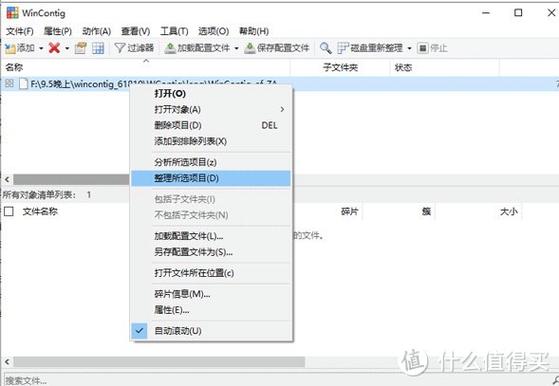Click the 碎片 column header

(349, 212)
